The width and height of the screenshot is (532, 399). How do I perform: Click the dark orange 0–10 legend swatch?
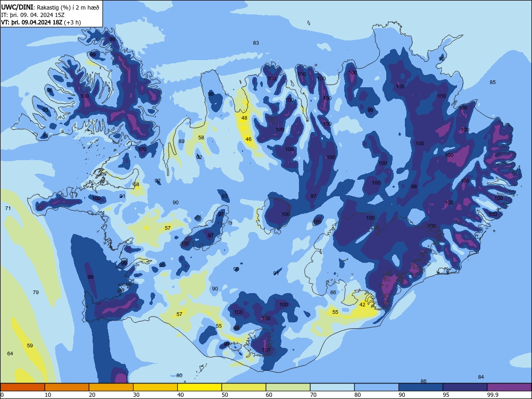coord(22,387)
